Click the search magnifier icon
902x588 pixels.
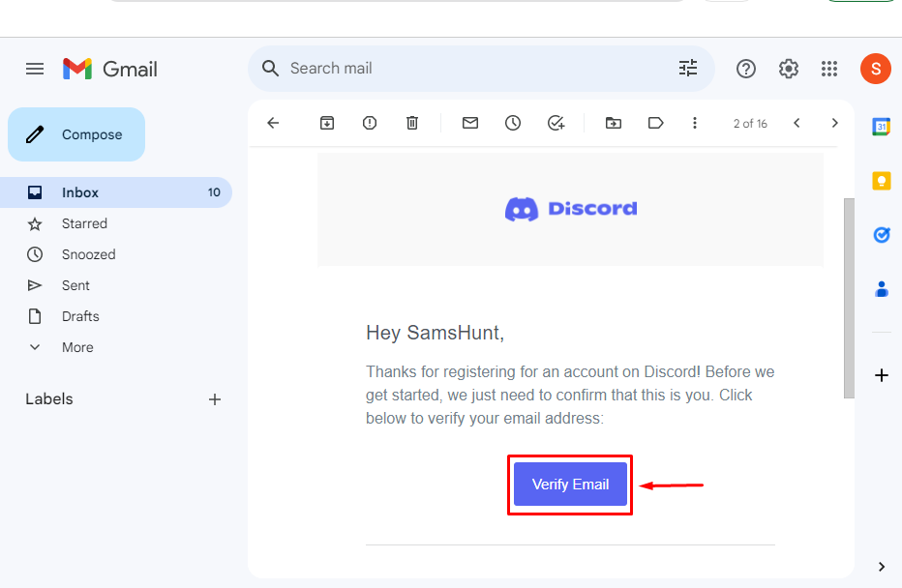tap(270, 69)
